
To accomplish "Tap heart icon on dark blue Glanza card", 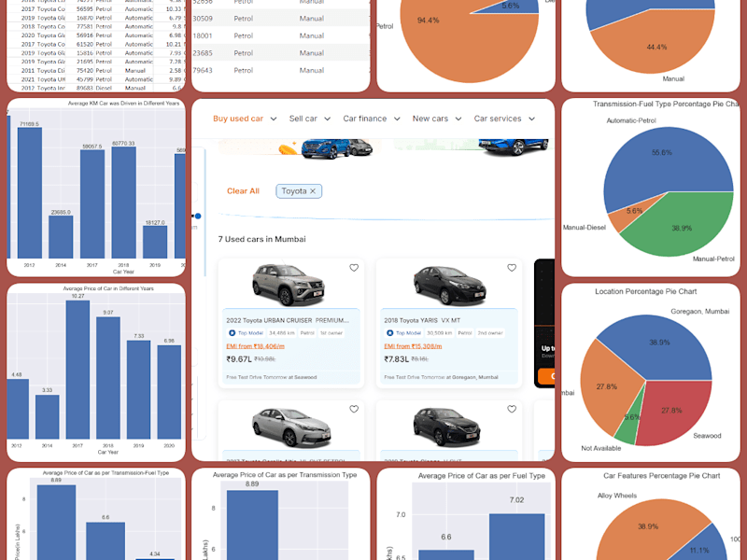I will [x=512, y=409].
